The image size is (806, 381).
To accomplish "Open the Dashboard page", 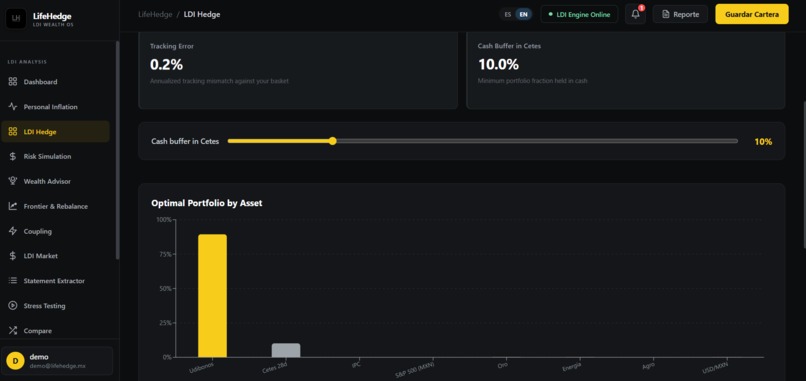I will pyautogui.click(x=56, y=82).
